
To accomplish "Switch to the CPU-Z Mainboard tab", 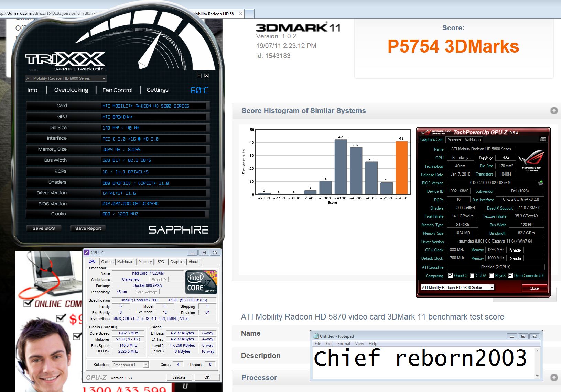I will click(126, 262).
